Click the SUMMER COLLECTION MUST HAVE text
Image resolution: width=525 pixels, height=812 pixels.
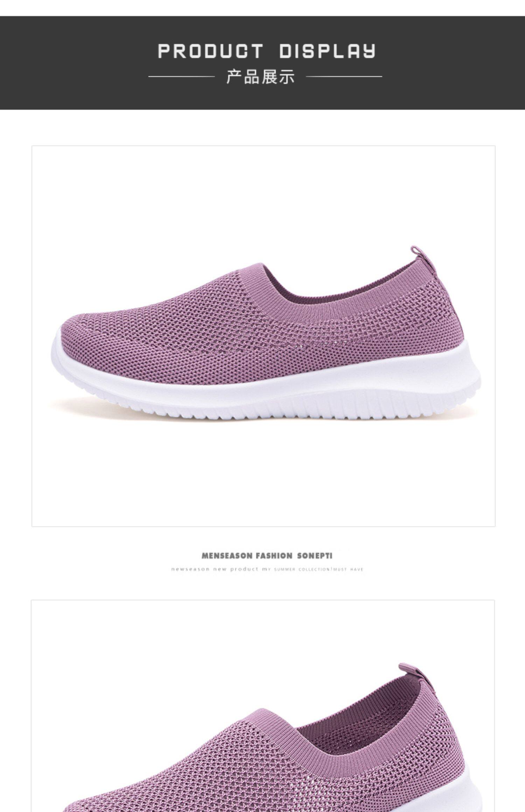pos(318,570)
